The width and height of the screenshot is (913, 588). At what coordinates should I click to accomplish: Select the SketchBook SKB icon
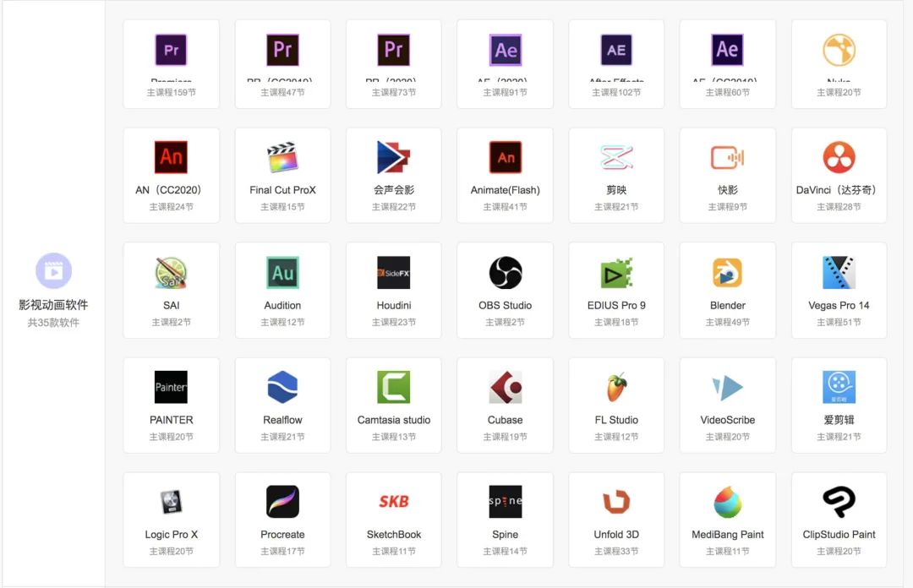pos(394,502)
